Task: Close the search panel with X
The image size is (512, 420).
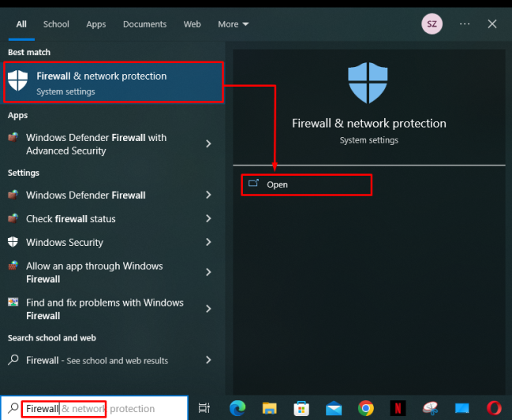Action: [492, 24]
